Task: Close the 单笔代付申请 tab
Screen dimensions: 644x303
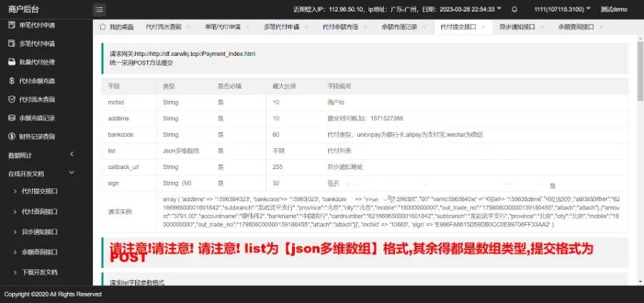Action: click(248, 27)
